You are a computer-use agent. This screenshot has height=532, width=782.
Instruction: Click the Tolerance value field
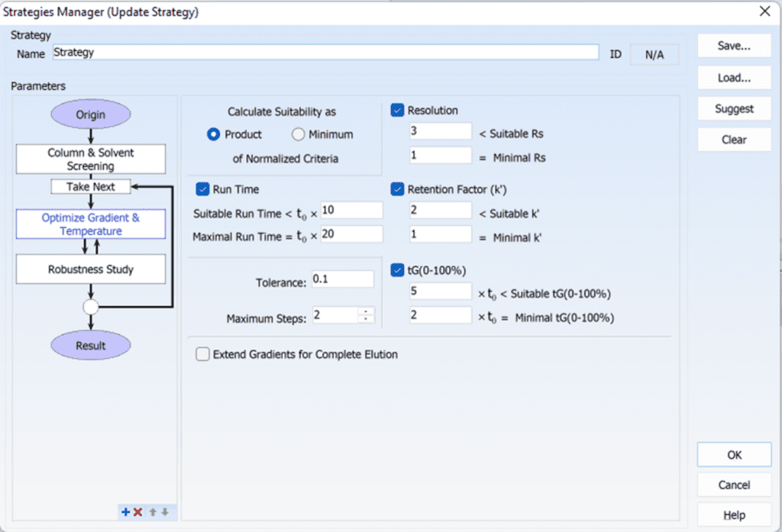pos(342,279)
